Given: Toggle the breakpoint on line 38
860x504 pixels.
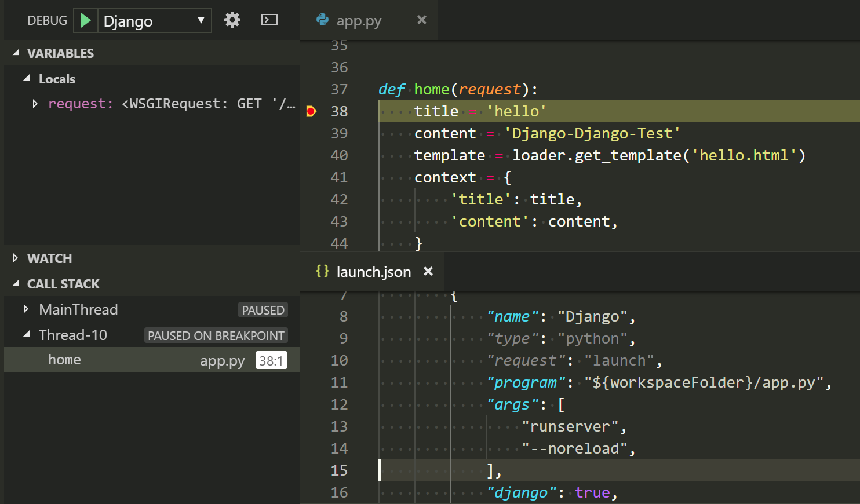Looking at the screenshot, I should pyautogui.click(x=312, y=111).
